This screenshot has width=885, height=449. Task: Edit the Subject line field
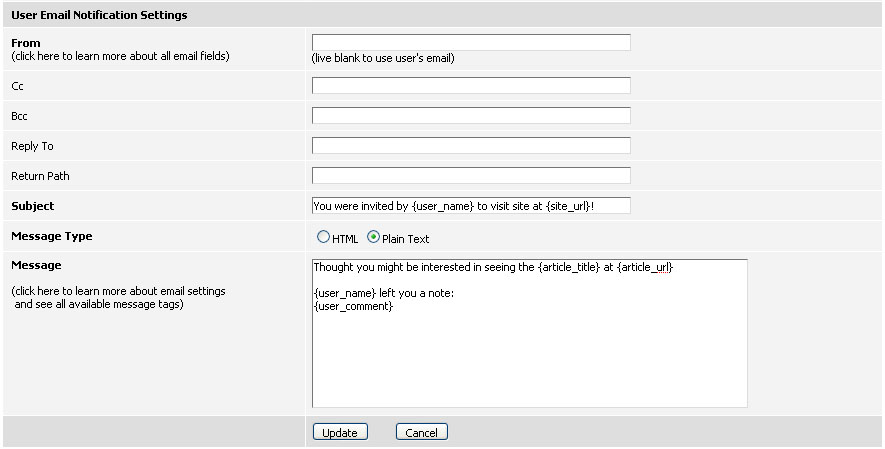coord(471,206)
